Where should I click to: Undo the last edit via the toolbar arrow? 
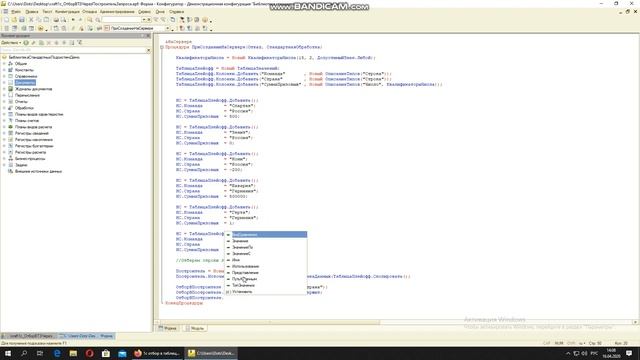pos(73,20)
